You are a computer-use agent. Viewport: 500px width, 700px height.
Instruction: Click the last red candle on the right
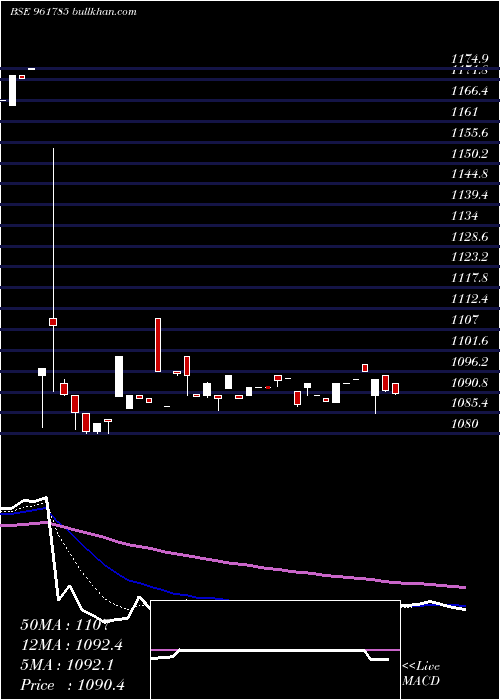click(x=396, y=388)
